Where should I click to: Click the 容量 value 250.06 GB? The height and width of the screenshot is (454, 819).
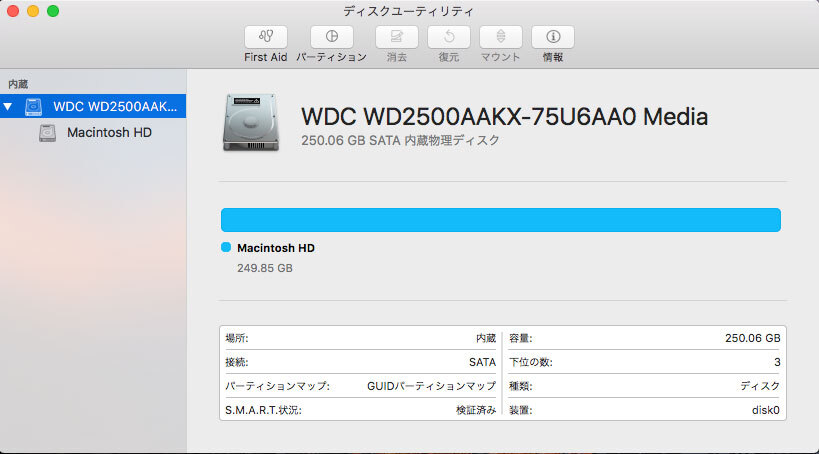point(752,338)
